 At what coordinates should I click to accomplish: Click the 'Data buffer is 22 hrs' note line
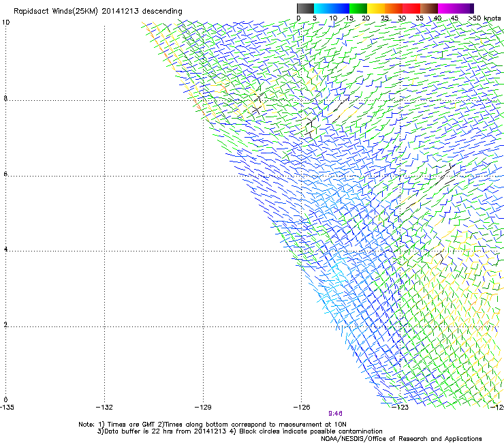(240, 431)
